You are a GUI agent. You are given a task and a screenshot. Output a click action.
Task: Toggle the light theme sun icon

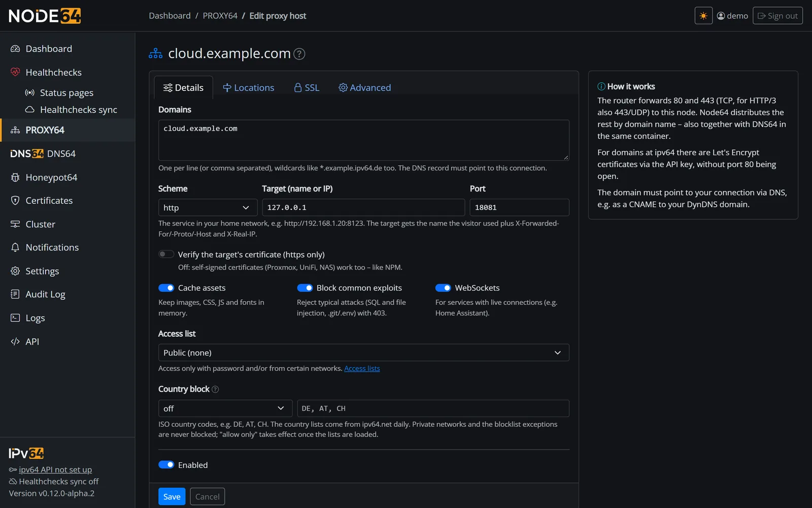click(703, 16)
